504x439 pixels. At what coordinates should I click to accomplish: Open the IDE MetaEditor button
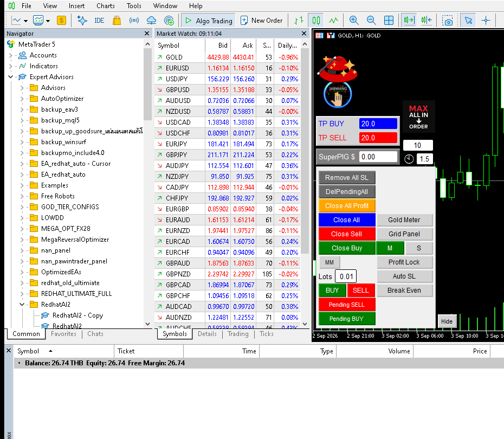tap(99, 21)
